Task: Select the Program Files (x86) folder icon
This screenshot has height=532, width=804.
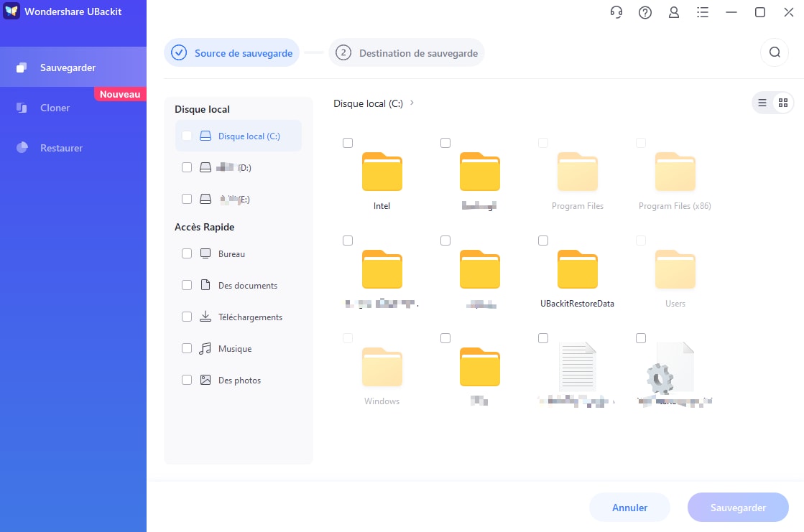Action: [675, 172]
